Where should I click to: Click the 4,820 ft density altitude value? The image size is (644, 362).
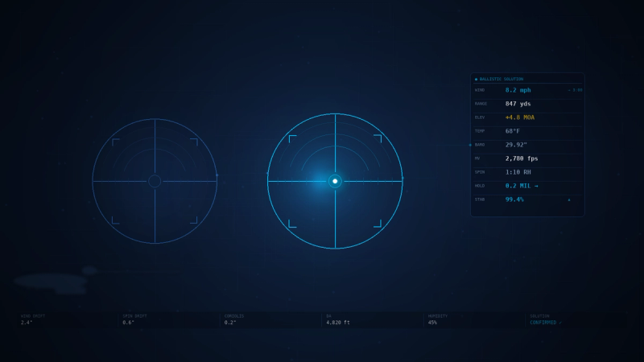[338, 323]
